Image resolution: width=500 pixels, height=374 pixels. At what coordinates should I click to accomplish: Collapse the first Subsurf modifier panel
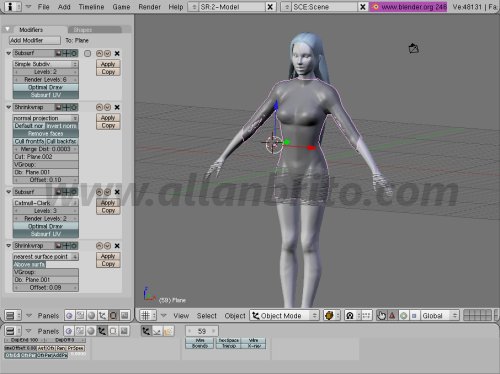(9, 53)
